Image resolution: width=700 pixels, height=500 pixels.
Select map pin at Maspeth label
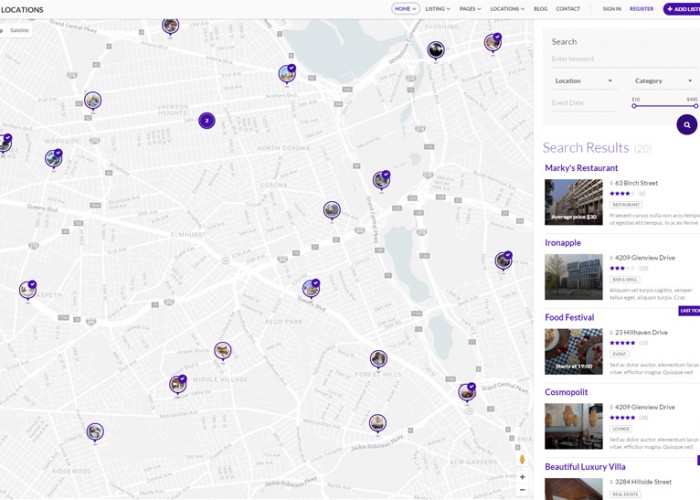pos(28,290)
